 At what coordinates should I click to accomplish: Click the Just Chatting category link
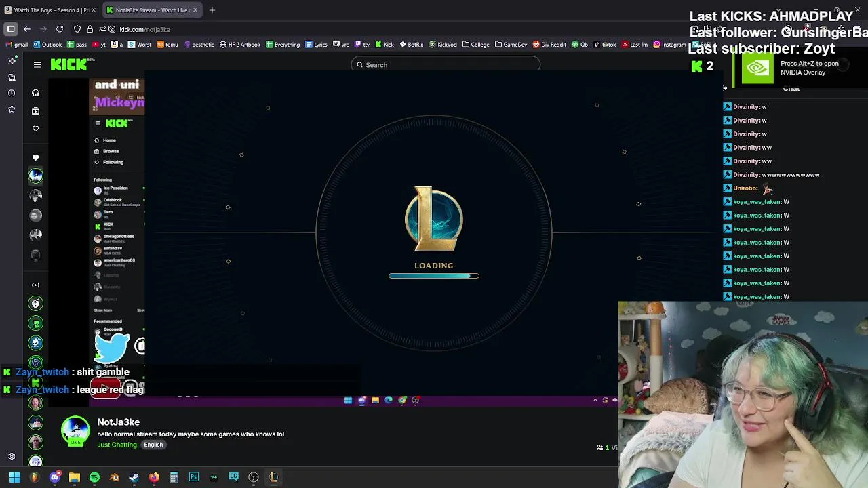click(x=117, y=445)
